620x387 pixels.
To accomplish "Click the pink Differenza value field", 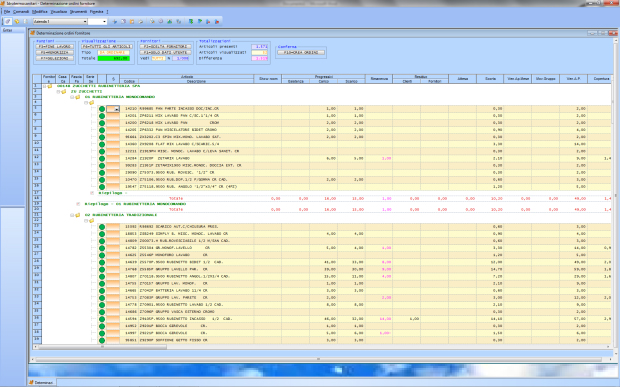I will (259, 59).
